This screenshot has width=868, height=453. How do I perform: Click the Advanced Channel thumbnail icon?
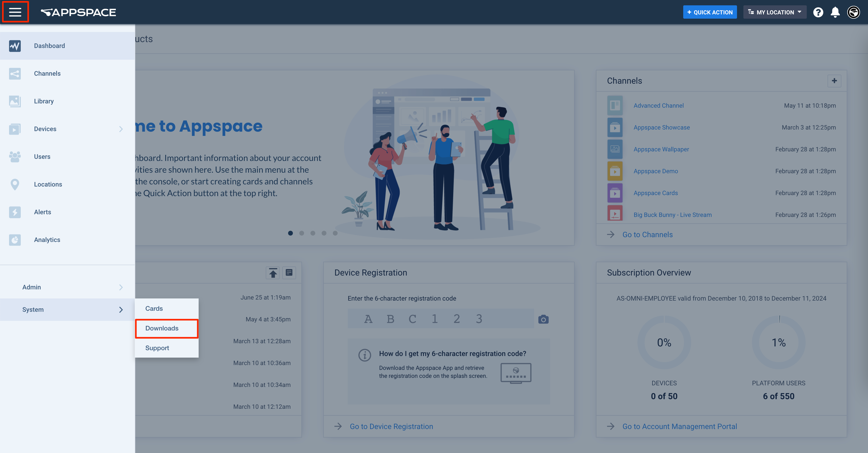click(x=615, y=106)
